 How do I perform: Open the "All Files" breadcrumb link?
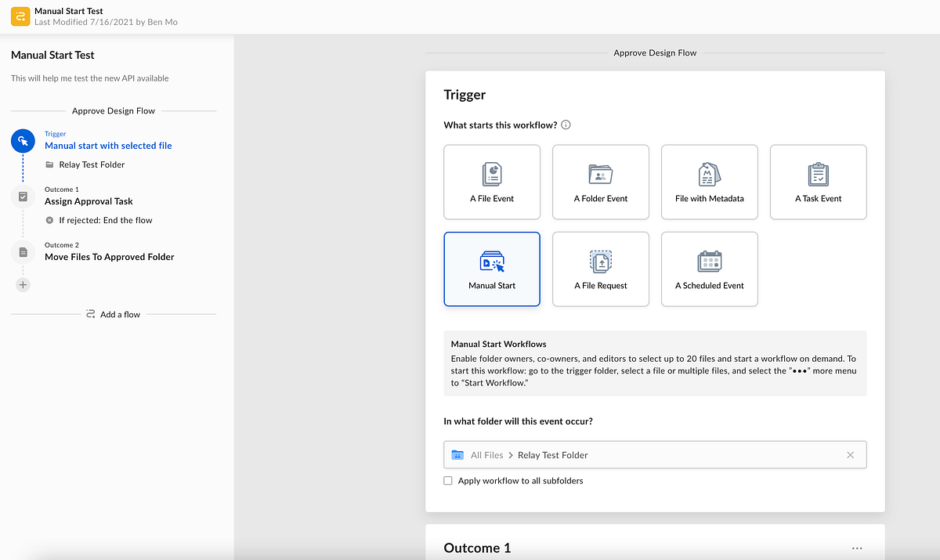tap(486, 454)
